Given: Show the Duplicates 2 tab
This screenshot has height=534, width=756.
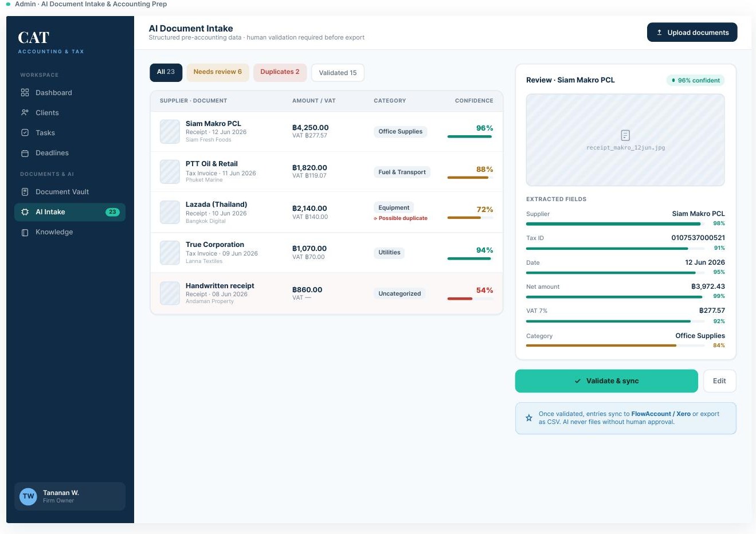Looking at the screenshot, I should (x=280, y=72).
